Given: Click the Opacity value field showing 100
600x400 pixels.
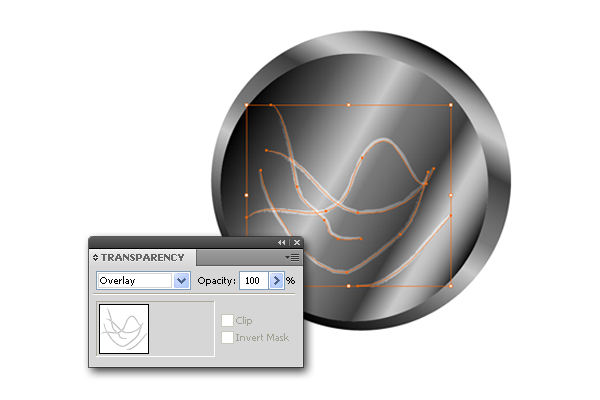Looking at the screenshot, I should (x=254, y=281).
